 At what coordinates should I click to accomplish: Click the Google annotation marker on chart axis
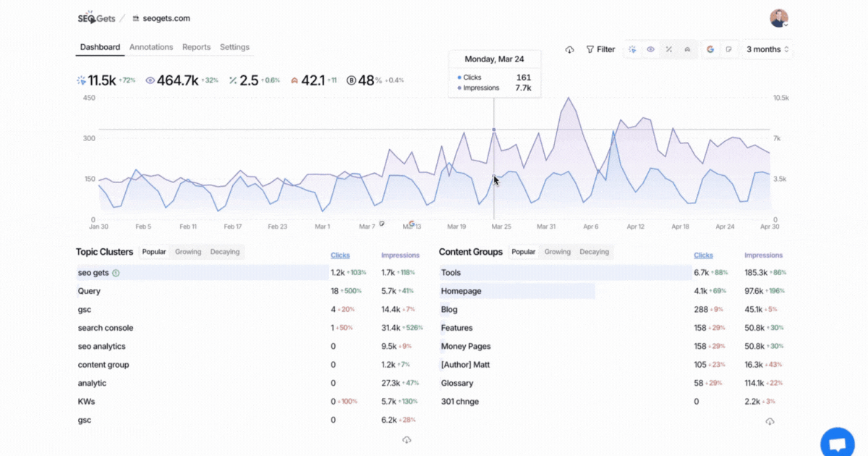[411, 224]
